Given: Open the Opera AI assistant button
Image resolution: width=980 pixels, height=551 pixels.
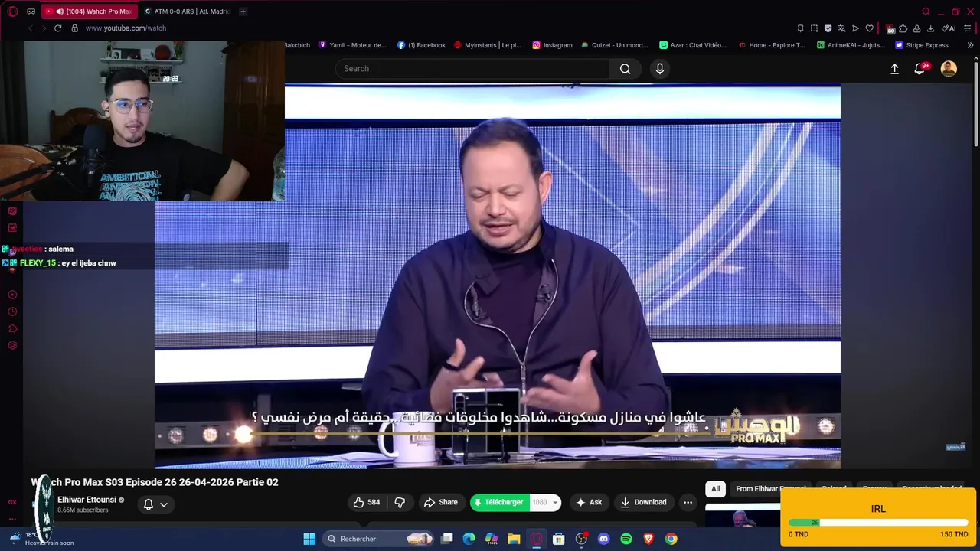Looking at the screenshot, I should pos(949,28).
